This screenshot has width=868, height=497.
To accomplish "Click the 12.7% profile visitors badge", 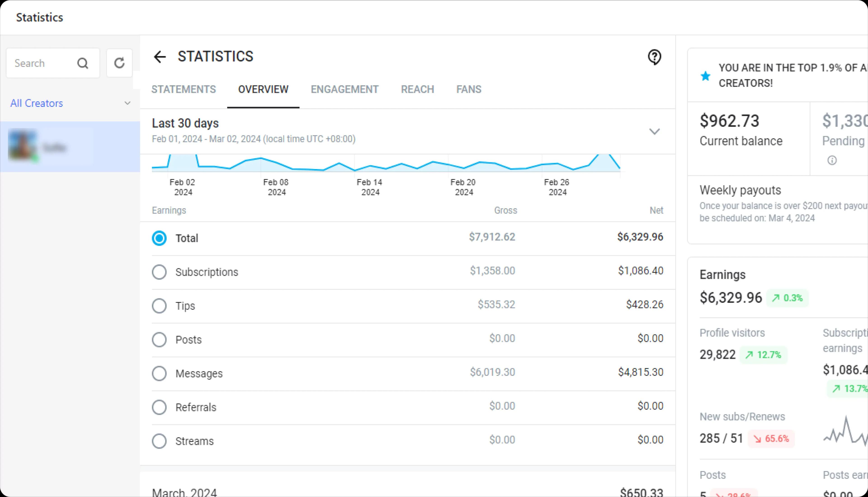I will 763,355.
